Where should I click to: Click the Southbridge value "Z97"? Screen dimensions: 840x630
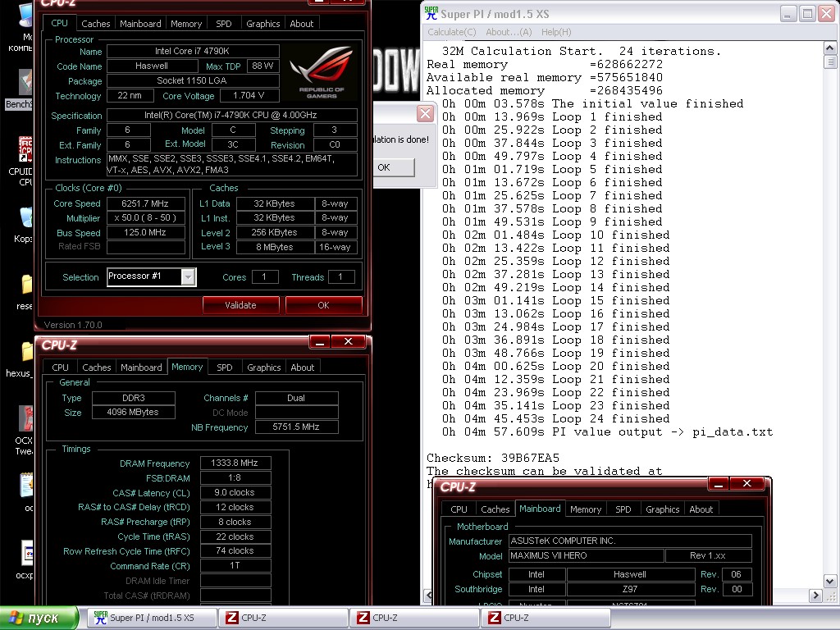[x=631, y=589]
